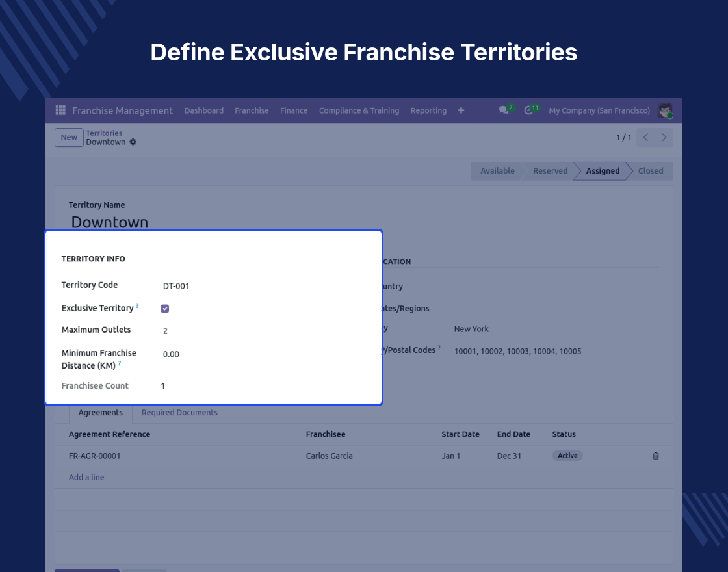Show help tooltip for Exclusive Territory
Viewport: 728px width, 572px height.
(x=137, y=305)
